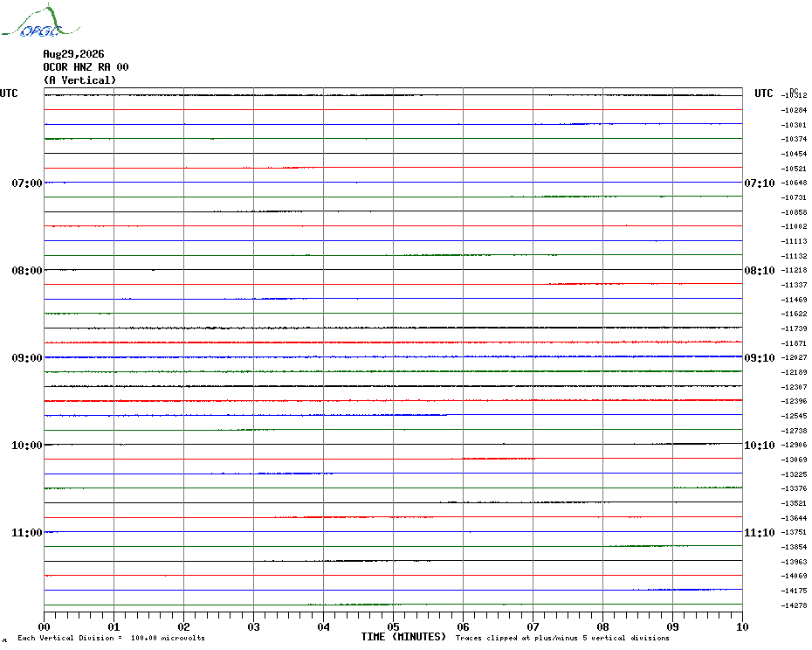Click the TIME (MINUTES) axis title
The width and height of the screenshot is (812, 650).
click(403, 637)
